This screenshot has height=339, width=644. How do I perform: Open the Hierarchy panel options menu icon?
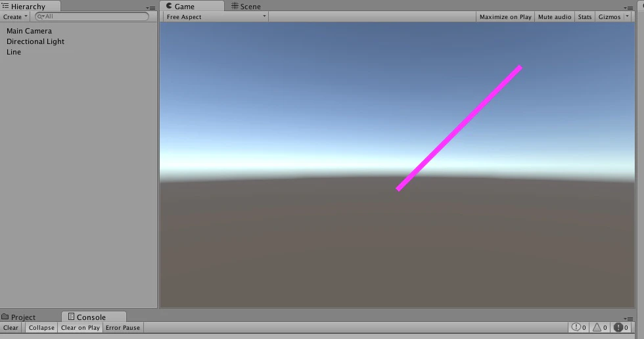pyautogui.click(x=150, y=8)
